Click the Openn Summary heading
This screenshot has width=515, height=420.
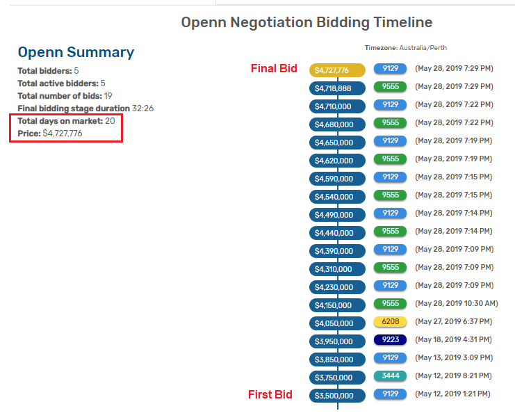[x=76, y=52]
